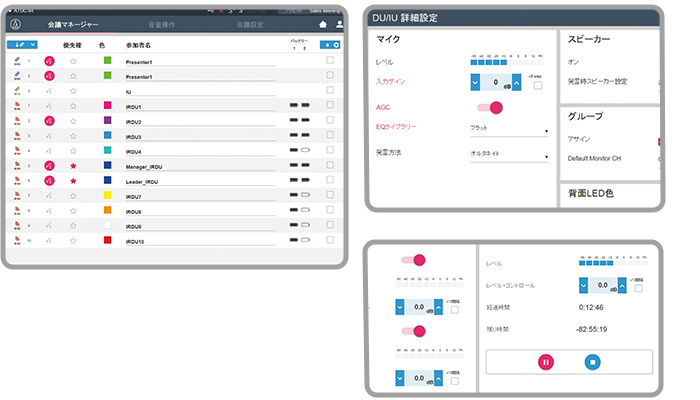Switch to 会議マネージャー tab
The image size is (700, 400).
click(73, 25)
